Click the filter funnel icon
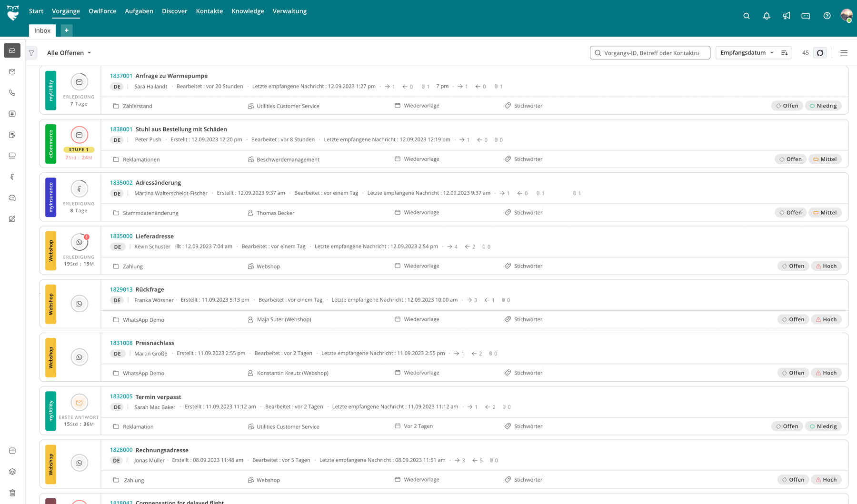 tap(31, 53)
